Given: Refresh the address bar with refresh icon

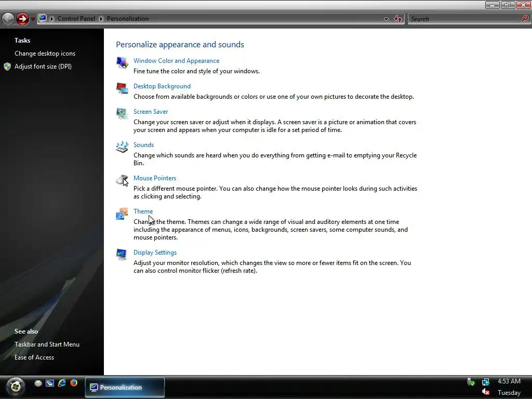Looking at the screenshot, I should [397, 19].
